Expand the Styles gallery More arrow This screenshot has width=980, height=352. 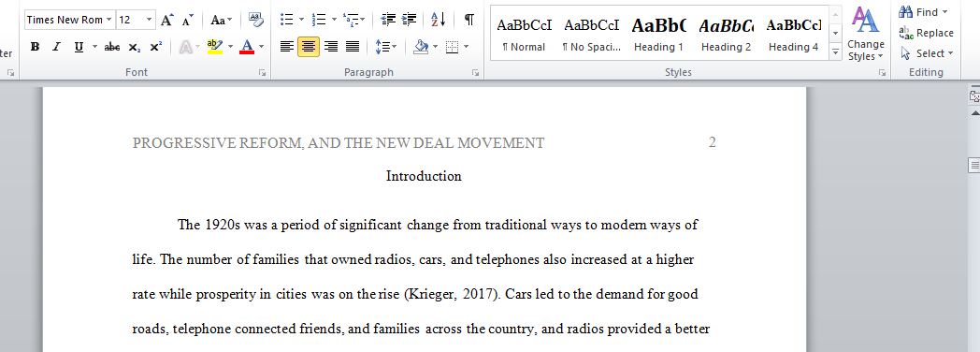tap(836, 52)
